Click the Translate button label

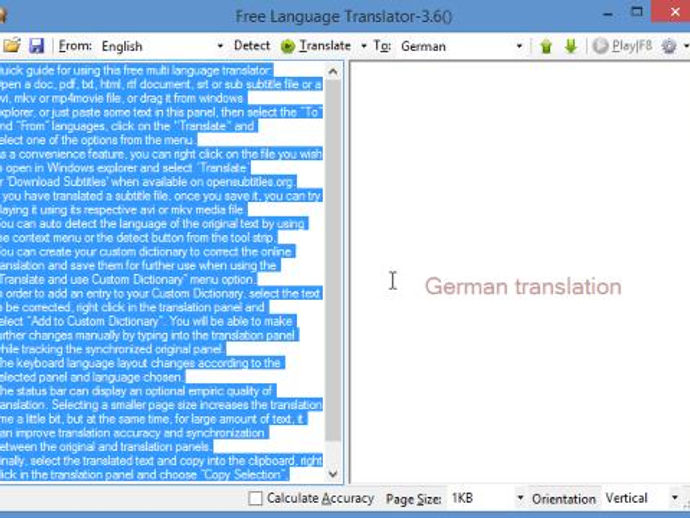(x=325, y=46)
